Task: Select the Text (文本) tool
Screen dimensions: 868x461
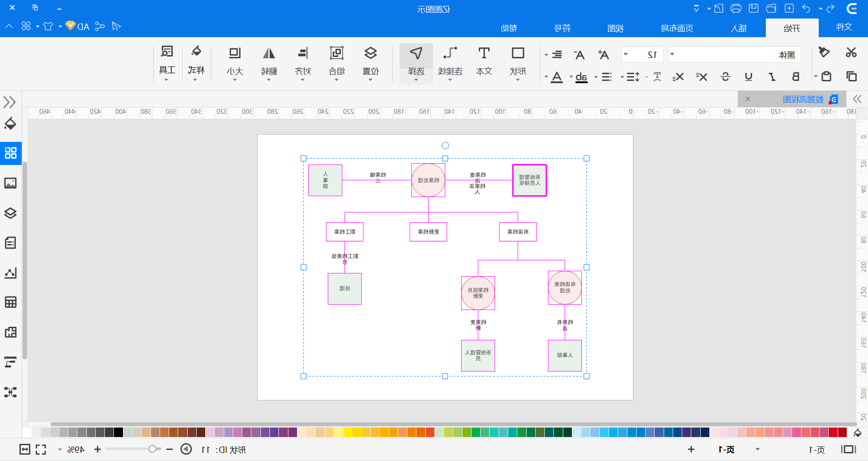Action: pos(484,62)
